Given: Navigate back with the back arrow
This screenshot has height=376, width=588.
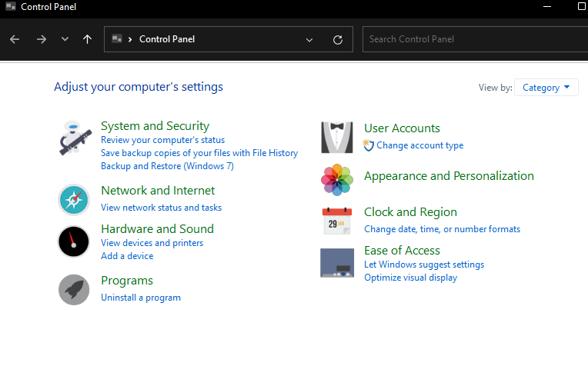Looking at the screenshot, I should click(15, 39).
